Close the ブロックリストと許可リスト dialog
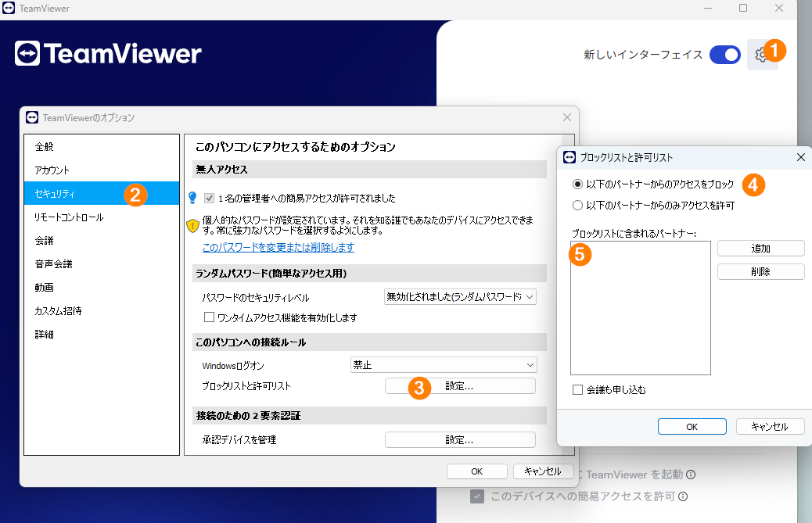 (800, 157)
